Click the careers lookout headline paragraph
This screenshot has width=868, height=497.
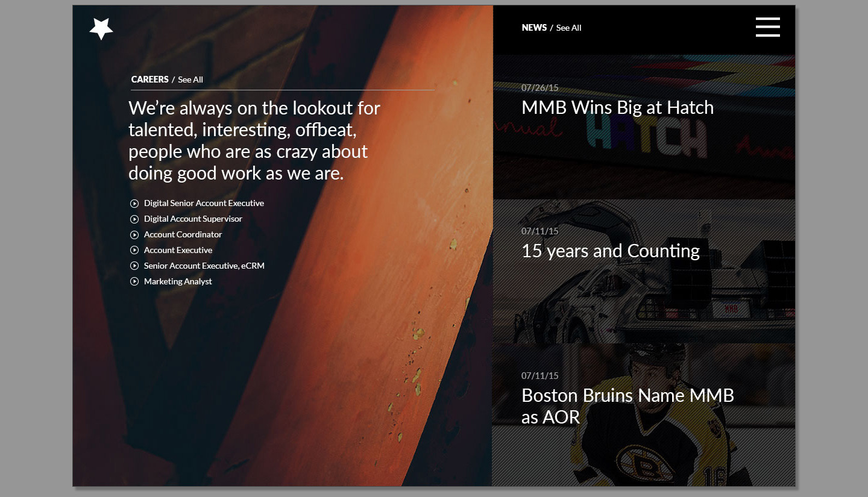254,141
